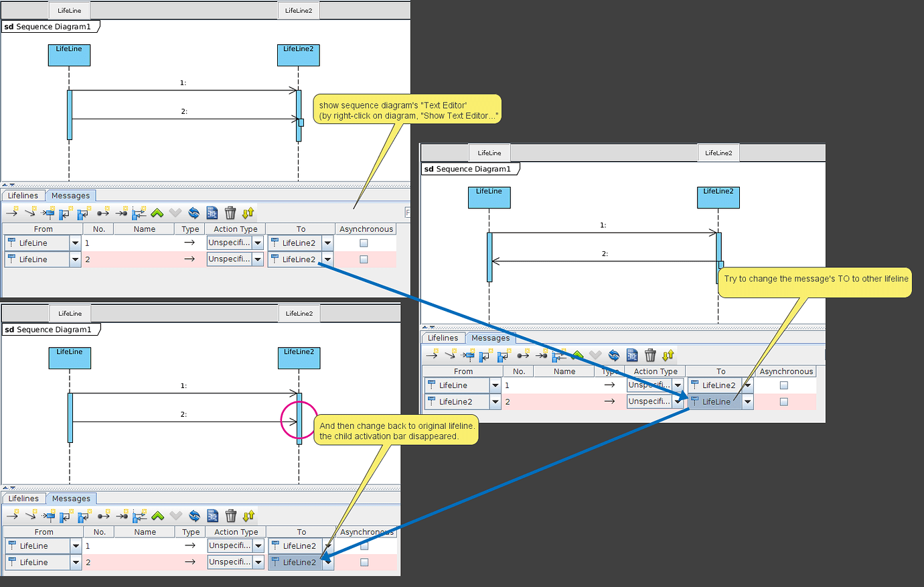The height and width of the screenshot is (587, 924).
Task: Swap message order with yellow arrows icon
Action: pyautogui.click(x=247, y=213)
